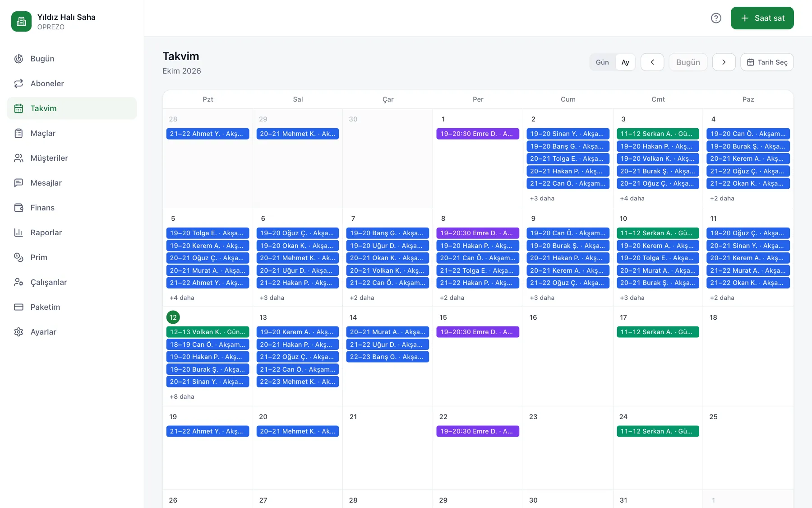Image resolution: width=812 pixels, height=508 pixels.
Task: Switch calendar to Gün view
Action: (x=602, y=62)
